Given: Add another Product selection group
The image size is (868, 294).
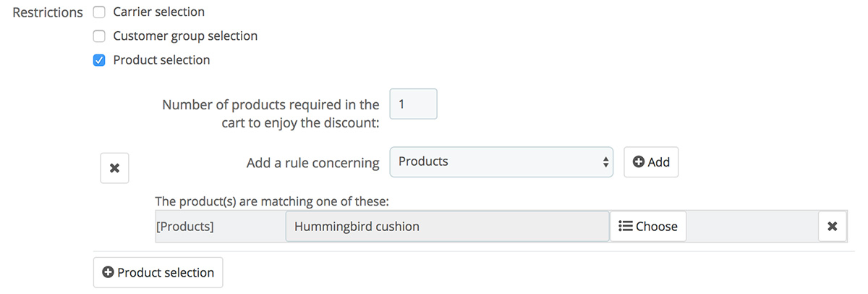Looking at the screenshot, I should pyautogui.click(x=158, y=273).
